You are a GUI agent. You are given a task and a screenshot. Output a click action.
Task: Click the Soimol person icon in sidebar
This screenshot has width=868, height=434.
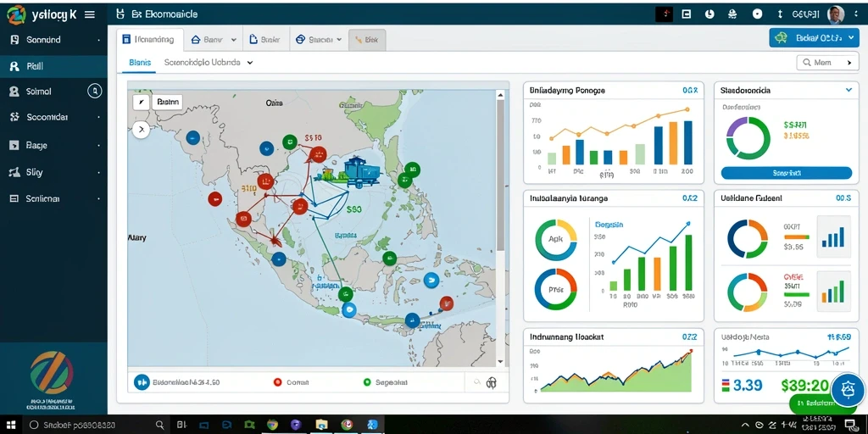(14, 92)
